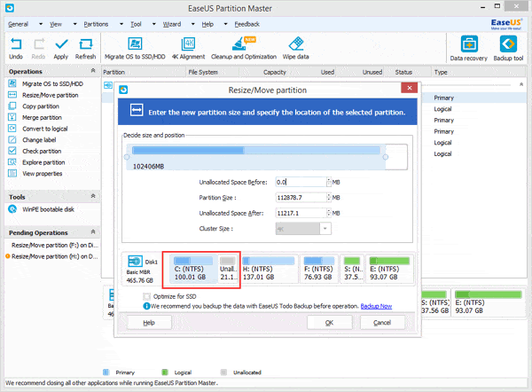The height and width of the screenshot is (392, 532).
Task: Click the EaseUS logo in menu bar
Action: (506, 24)
